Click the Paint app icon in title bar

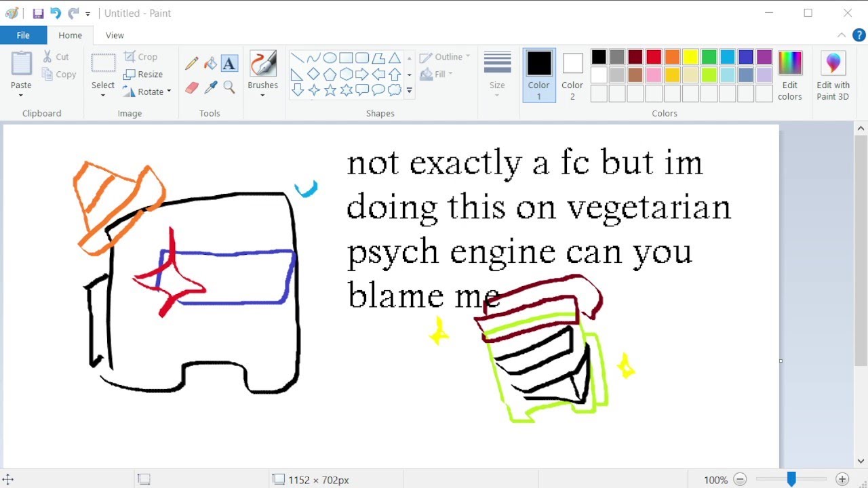[12, 14]
